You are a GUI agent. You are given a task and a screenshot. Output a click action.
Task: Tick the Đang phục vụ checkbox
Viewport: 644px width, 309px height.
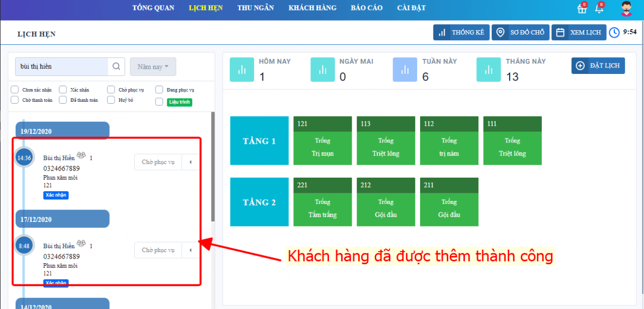tap(159, 90)
